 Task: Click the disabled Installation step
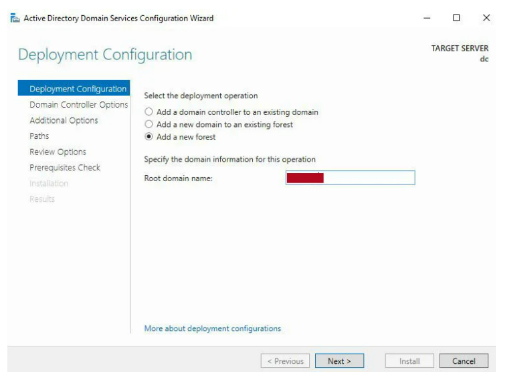pos(49,183)
